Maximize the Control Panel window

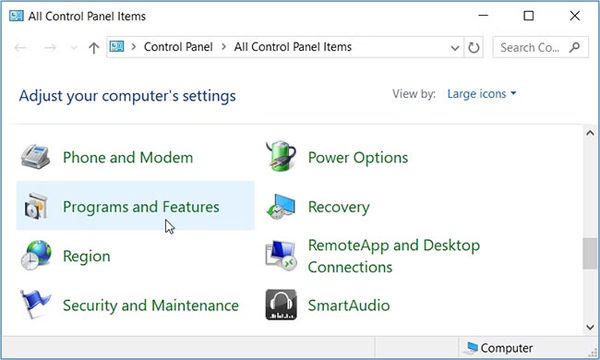[x=528, y=16]
